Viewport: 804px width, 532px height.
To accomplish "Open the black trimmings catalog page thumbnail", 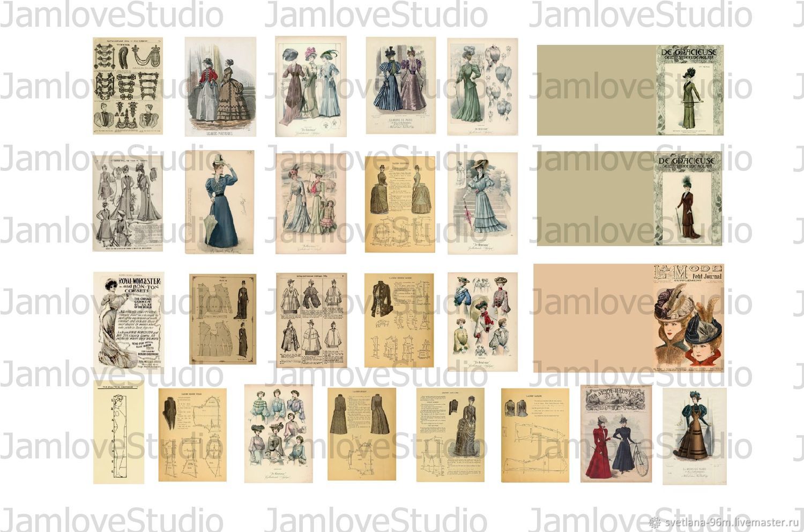I will [128, 86].
